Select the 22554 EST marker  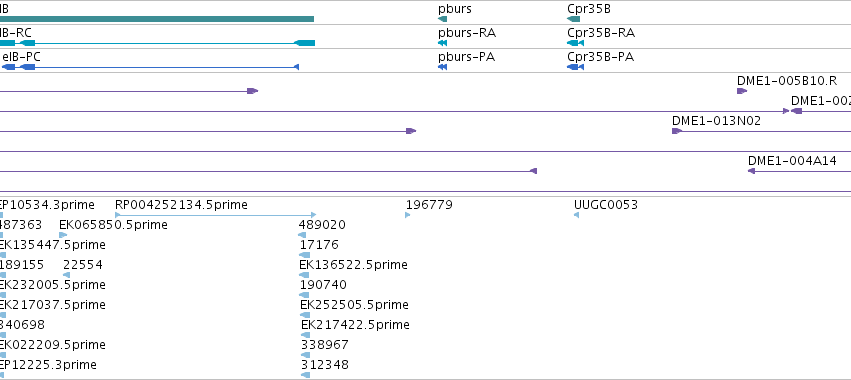66,275
